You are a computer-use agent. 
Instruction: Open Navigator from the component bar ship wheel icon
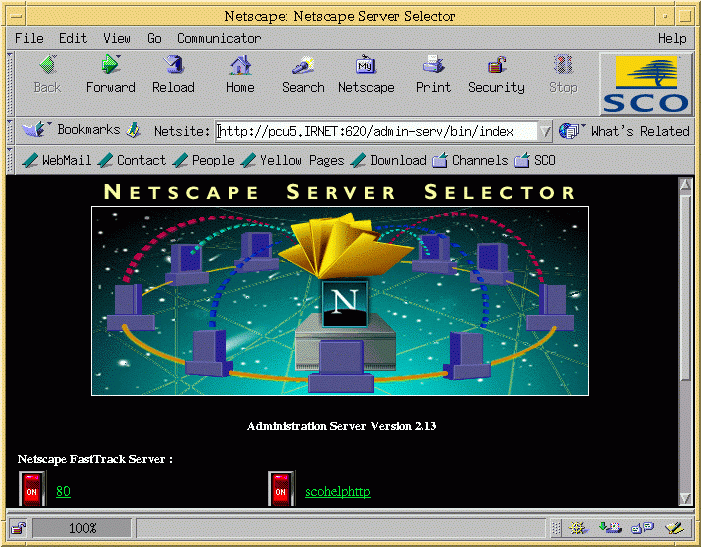(x=578, y=528)
